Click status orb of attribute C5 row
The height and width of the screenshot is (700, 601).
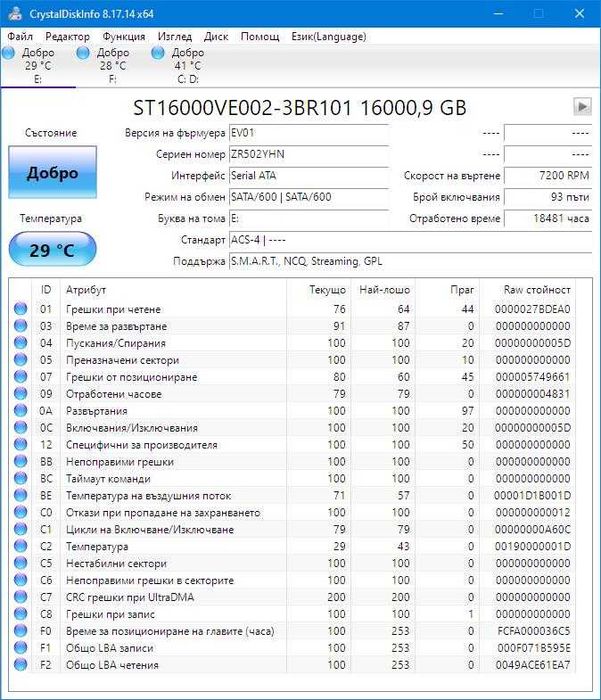coord(21,563)
